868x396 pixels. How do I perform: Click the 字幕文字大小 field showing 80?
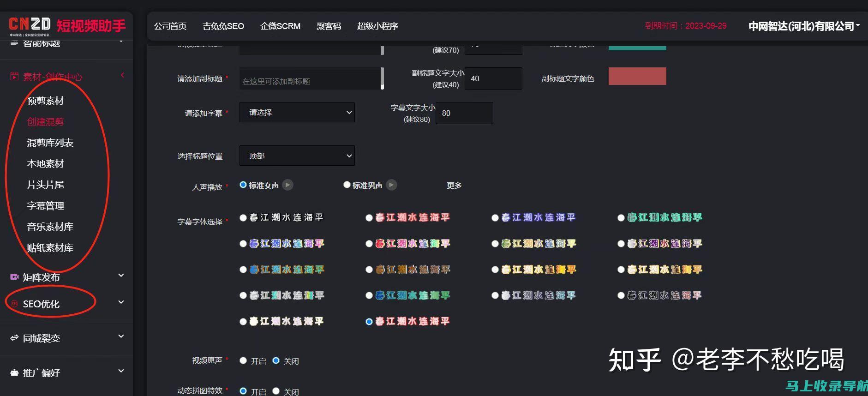pos(464,113)
